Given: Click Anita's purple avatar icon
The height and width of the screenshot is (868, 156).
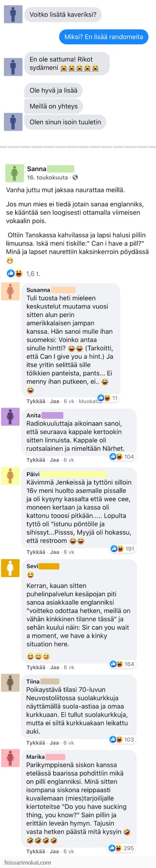Looking at the screenshot, I should 10,416.
